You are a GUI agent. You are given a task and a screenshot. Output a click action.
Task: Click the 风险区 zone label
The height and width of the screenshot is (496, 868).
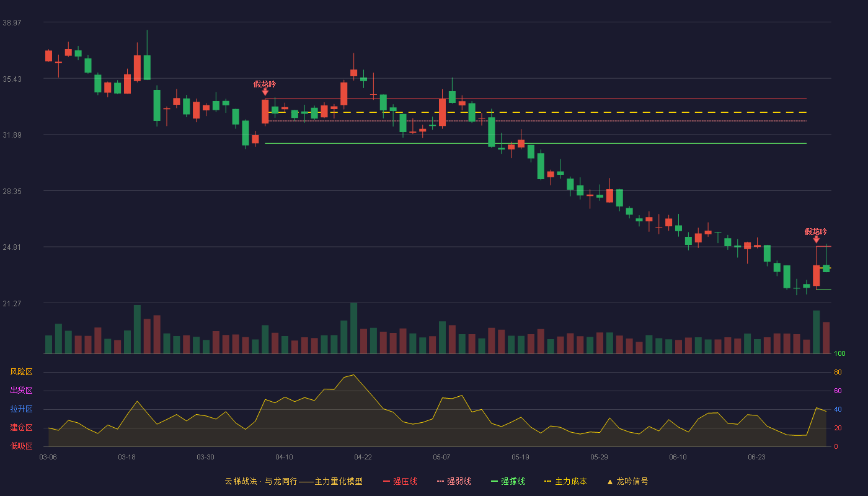(x=21, y=372)
